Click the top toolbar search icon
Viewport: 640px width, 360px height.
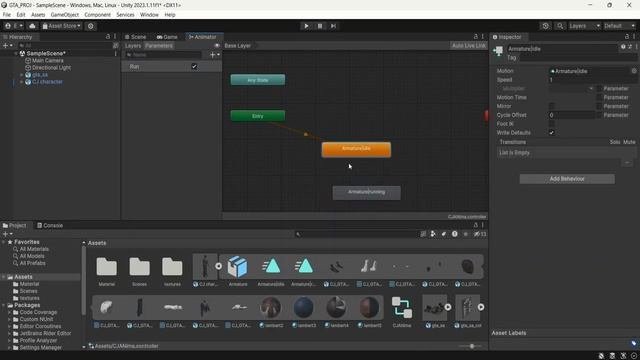[x=560, y=26]
